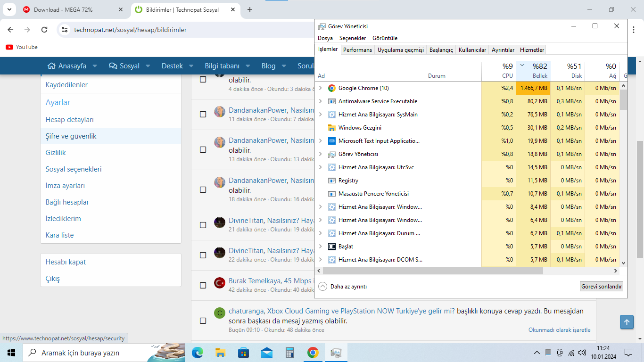Expand the Microsoft Text Input Application row
Viewport: 644px width, 362px height.
(321, 141)
